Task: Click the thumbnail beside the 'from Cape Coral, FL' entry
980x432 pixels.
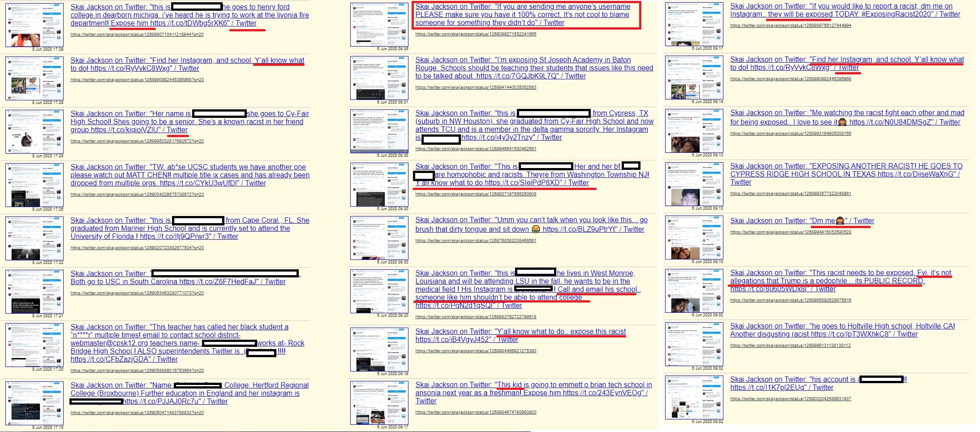Action: coord(34,238)
